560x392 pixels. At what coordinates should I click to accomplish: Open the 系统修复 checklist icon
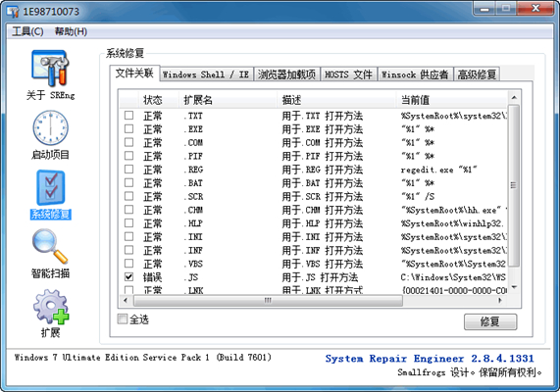51,188
